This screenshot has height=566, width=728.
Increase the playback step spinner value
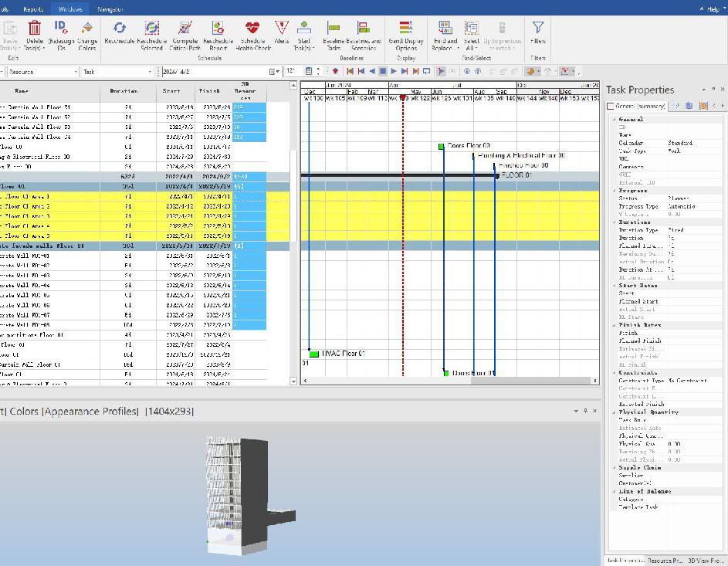(319, 69)
